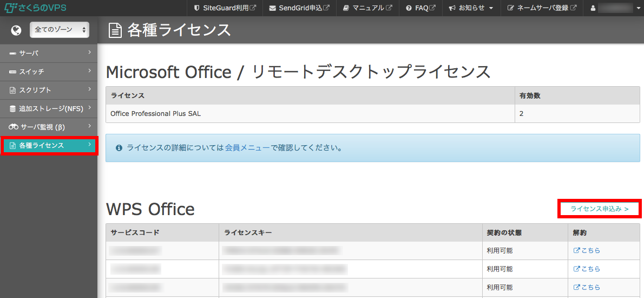Open SendGrid申込 link
Viewport: 644px width, 298px height.
[x=299, y=8]
